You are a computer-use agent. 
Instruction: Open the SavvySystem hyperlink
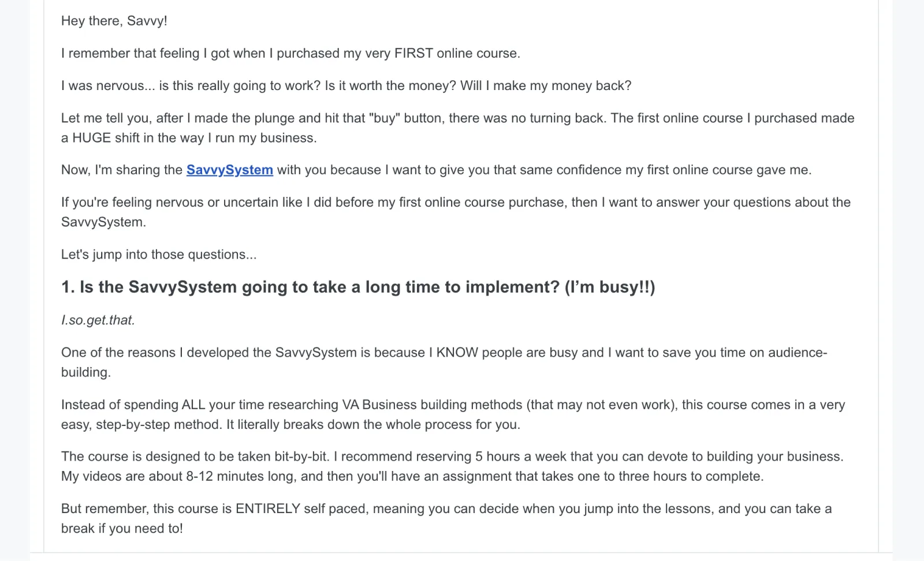[x=229, y=170]
